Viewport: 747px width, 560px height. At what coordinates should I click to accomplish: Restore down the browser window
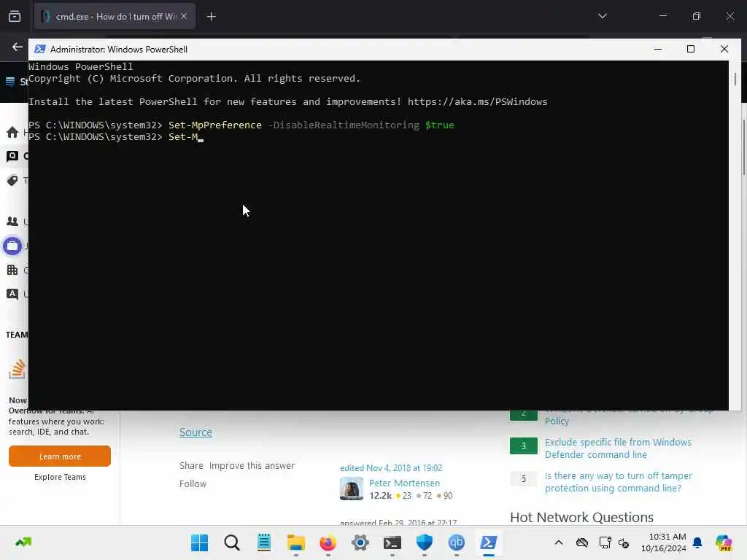click(697, 16)
